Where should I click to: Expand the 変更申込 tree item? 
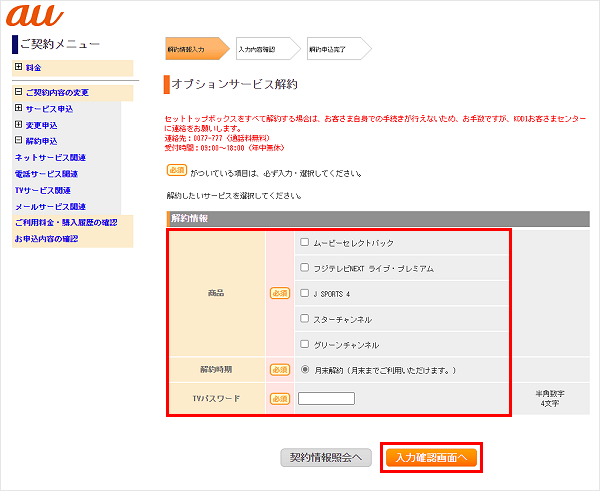[x=18, y=125]
